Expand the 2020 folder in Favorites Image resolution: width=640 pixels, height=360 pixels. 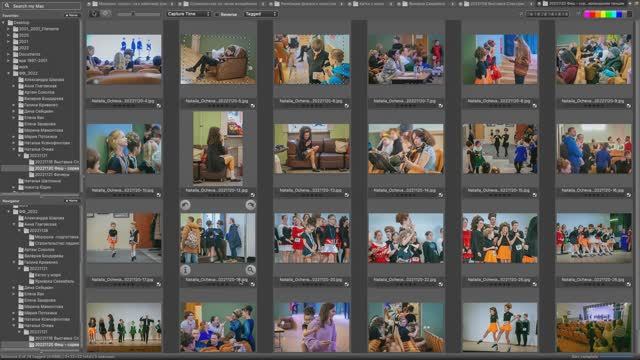[x=9, y=35]
